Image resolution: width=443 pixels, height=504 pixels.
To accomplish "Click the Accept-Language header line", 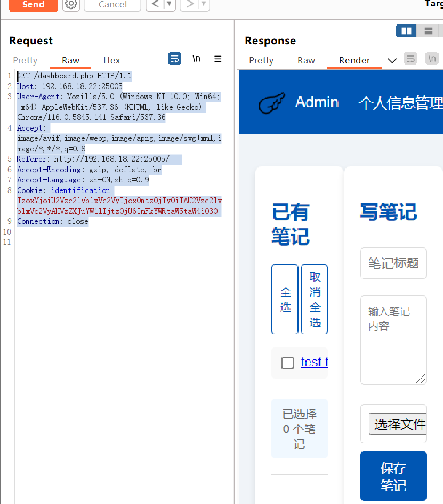I will tap(83, 180).
